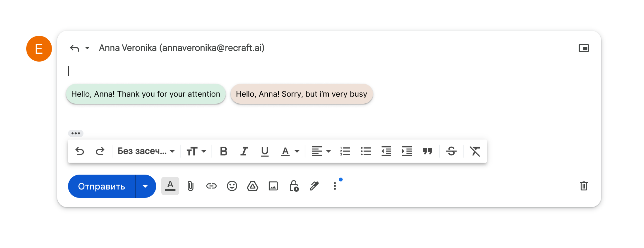Image resolution: width=644 pixels, height=248 pixels.
Task: Toggle italic formatting
Action: click(244, 151)
